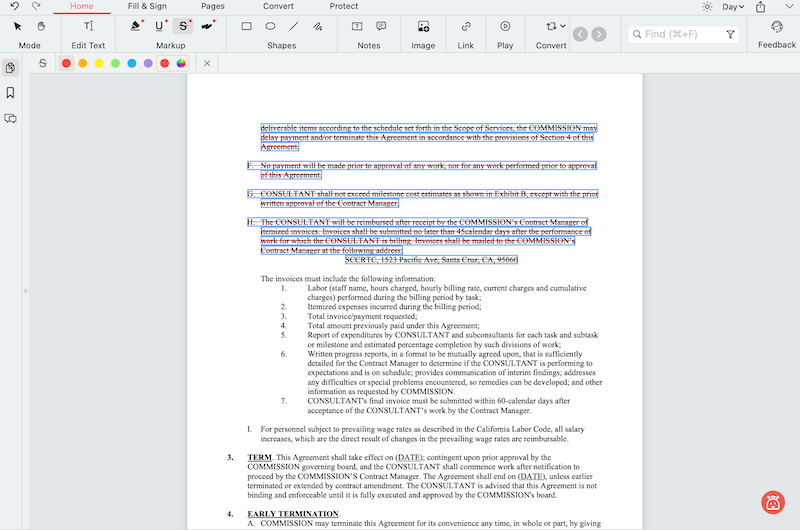Click the TERM heading in document
This screenshot has height=530, width=800.
pyautogui.click(x=259, y=458)
